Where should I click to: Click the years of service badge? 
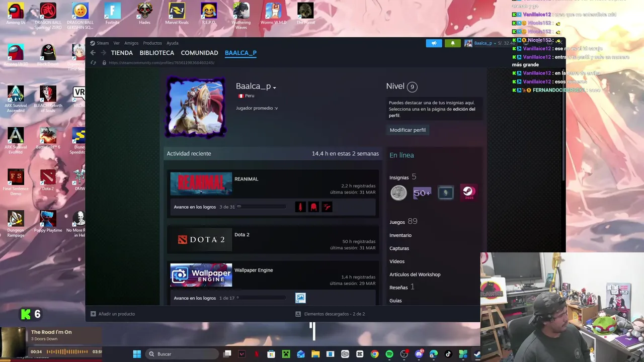pyautogui.click(x=445, y=193)
